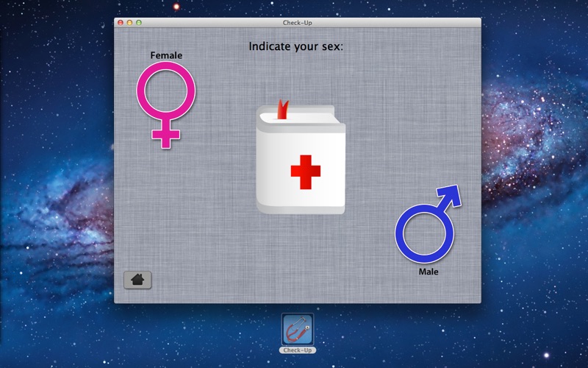Go back using the home button
Image resolution: width=588 pixels, height=368 pixels.
[x=137, y=280]
